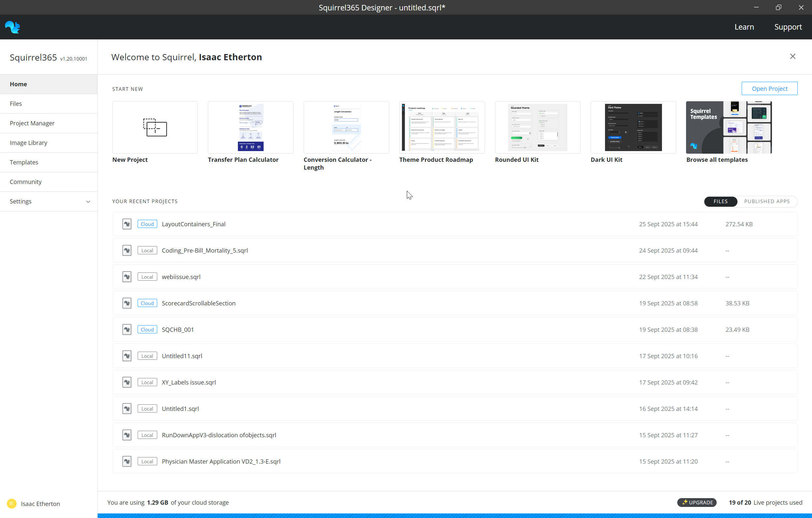Go to Image Library in the sidebar
The height and width of the screenshot is (518, 812).
[28, 143]
